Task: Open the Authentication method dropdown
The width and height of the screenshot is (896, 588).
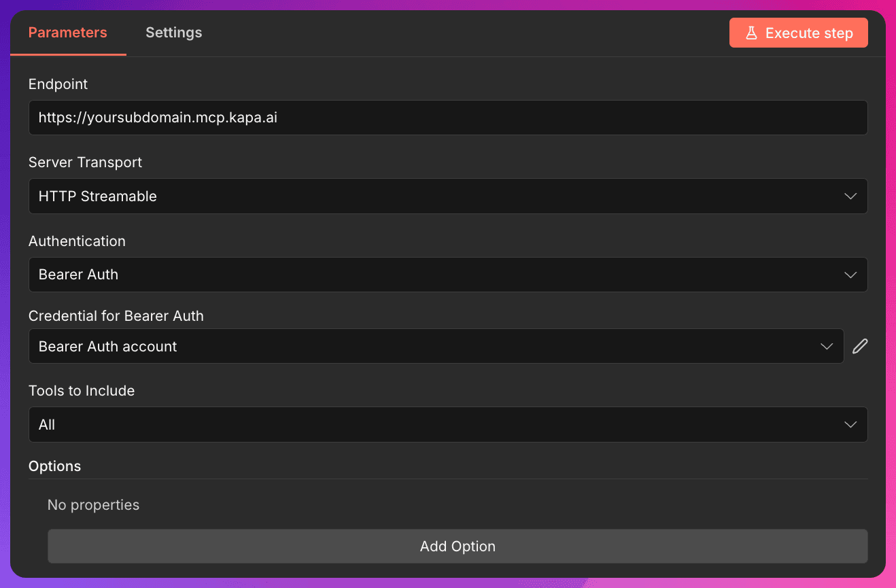Action: [449, 275]
